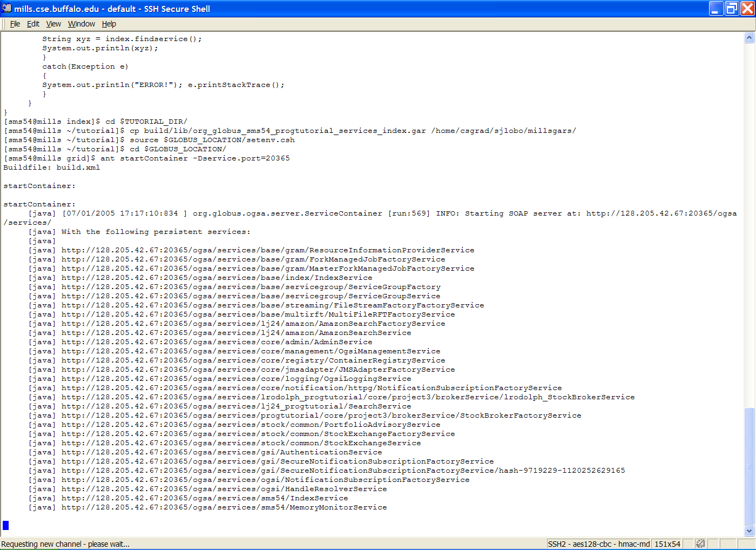Minimize the SSH Secure Shell window
The width and height of the screenshot is (756, 550).
coord(716,9)
